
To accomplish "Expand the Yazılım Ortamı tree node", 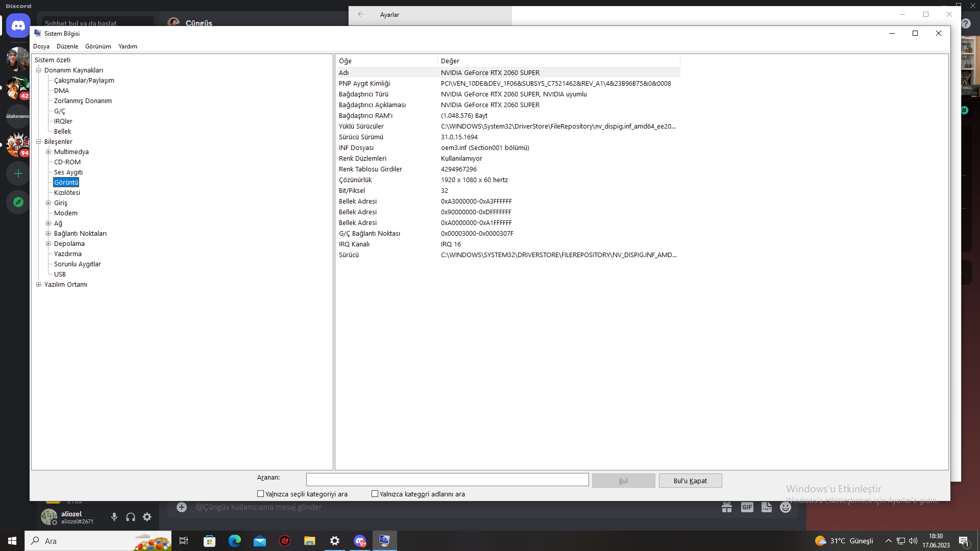I will click(39, 285).
